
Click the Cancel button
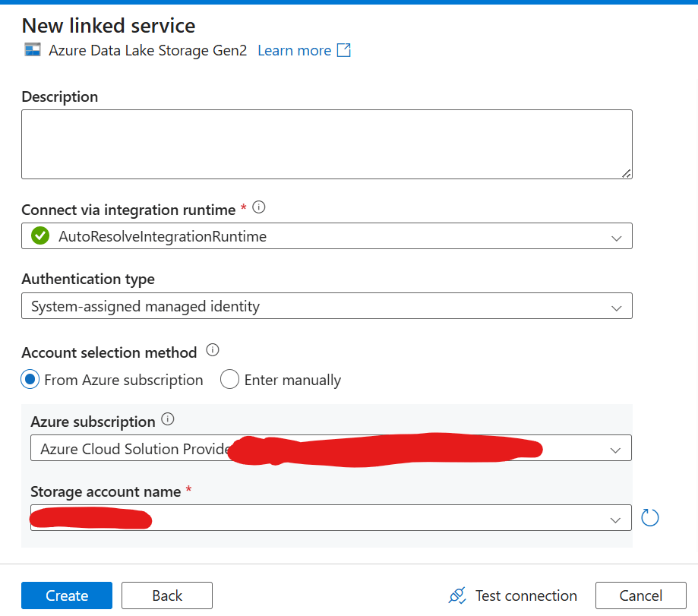(x=640, y=595)
